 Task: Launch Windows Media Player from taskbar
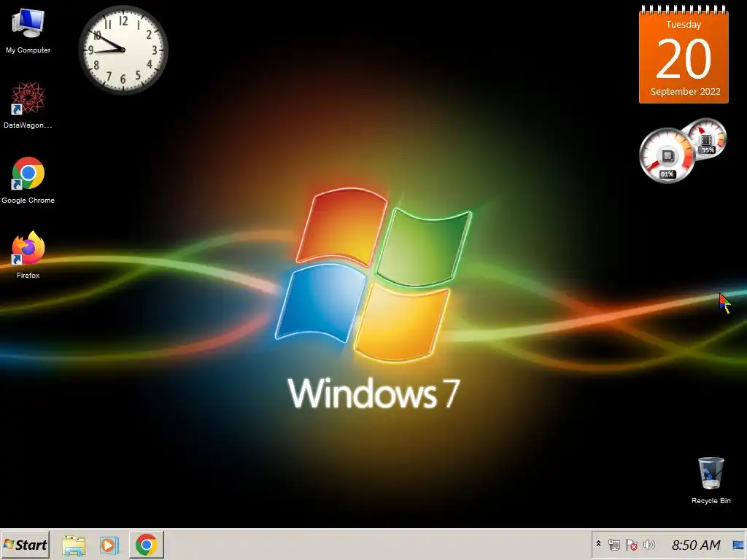109,545
